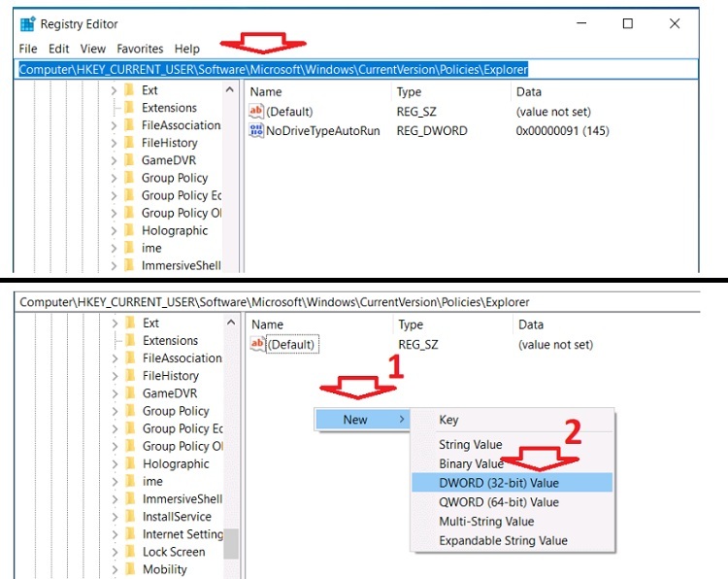Image resolution: width=728 pixels, height=579 pixels.
Task: Click the ime folder icon in bottom tree
Action: [x=130, y=482]
